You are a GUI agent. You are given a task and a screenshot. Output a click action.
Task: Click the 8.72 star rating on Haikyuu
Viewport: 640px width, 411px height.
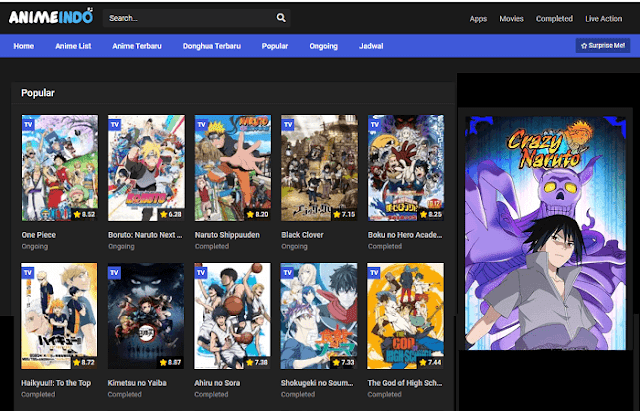(84, 362)
